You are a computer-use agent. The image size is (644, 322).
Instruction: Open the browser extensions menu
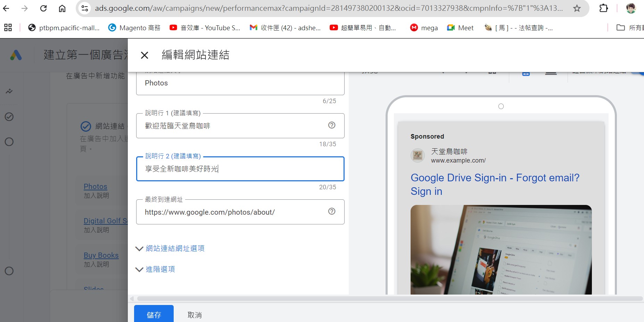[604, 8]
